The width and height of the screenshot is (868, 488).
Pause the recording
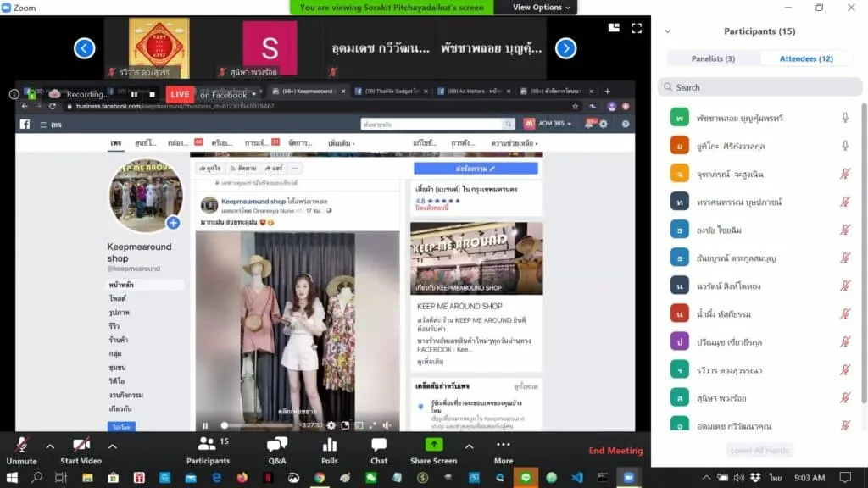pos(134,95)
